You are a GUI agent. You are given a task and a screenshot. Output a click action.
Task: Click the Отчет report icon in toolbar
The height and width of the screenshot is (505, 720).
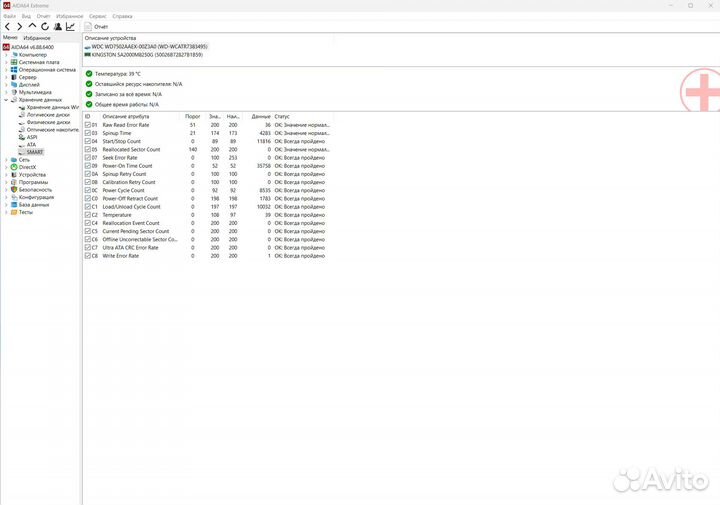(x=89, y=26)
